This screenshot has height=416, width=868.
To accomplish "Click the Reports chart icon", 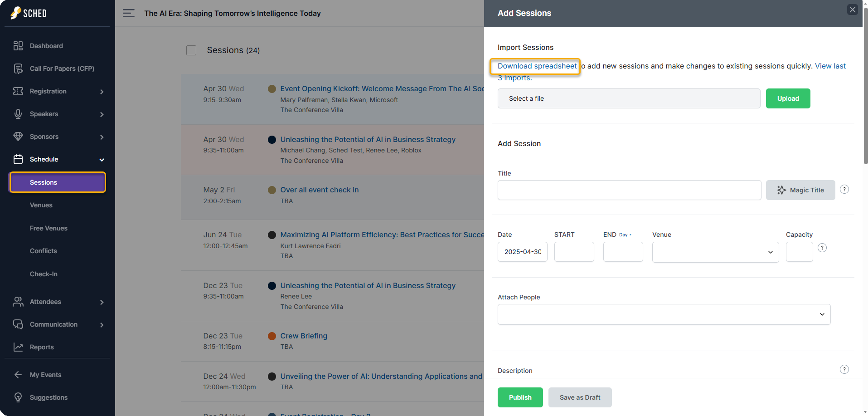I will point(18,347).
